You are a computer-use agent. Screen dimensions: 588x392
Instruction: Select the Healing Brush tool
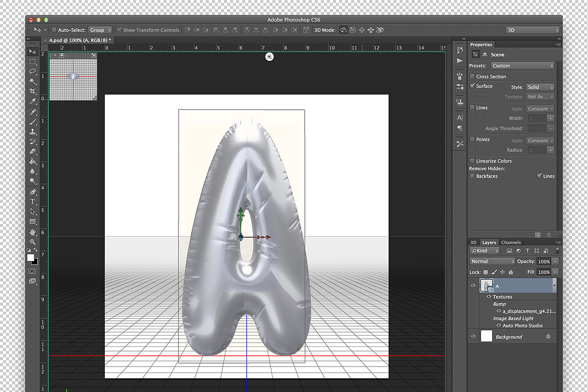pos(33,112)
